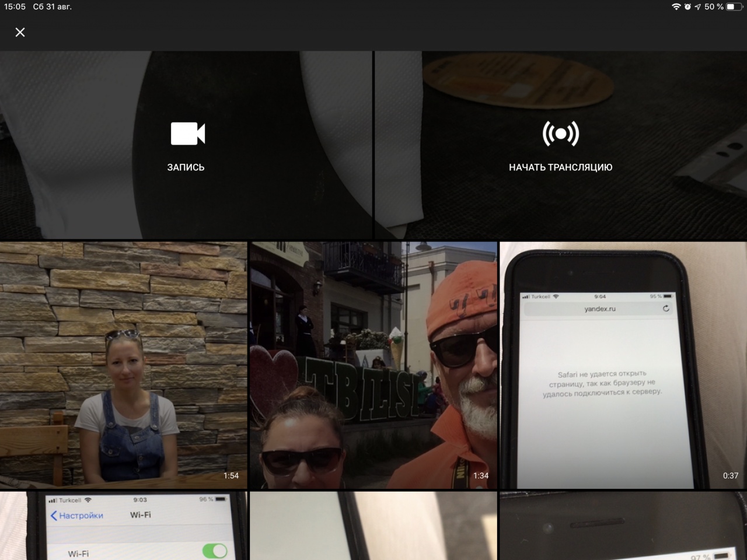Open the 1:34 Tbilisi selfie video

tap(373, 365)
